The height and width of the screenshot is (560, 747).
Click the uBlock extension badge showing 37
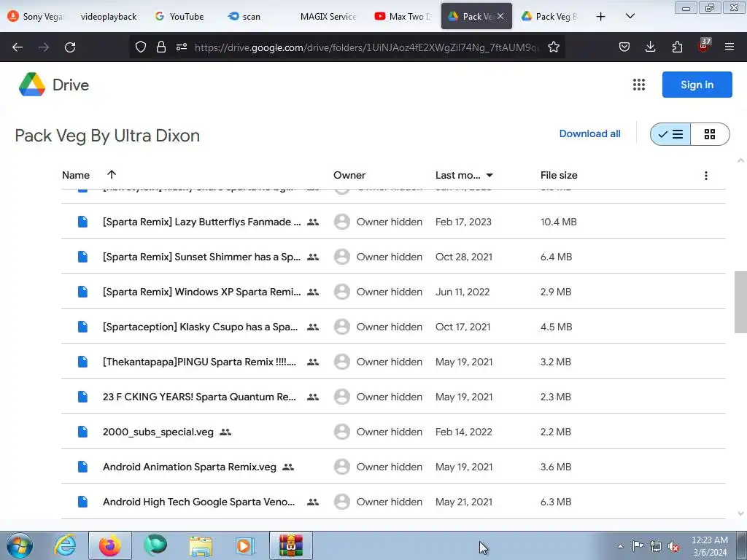704,45
